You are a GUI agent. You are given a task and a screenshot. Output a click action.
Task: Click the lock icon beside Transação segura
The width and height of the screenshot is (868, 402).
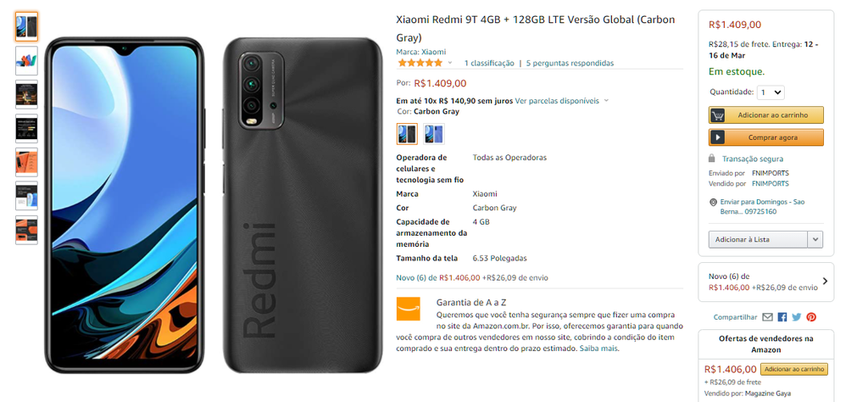pos(712,159)
